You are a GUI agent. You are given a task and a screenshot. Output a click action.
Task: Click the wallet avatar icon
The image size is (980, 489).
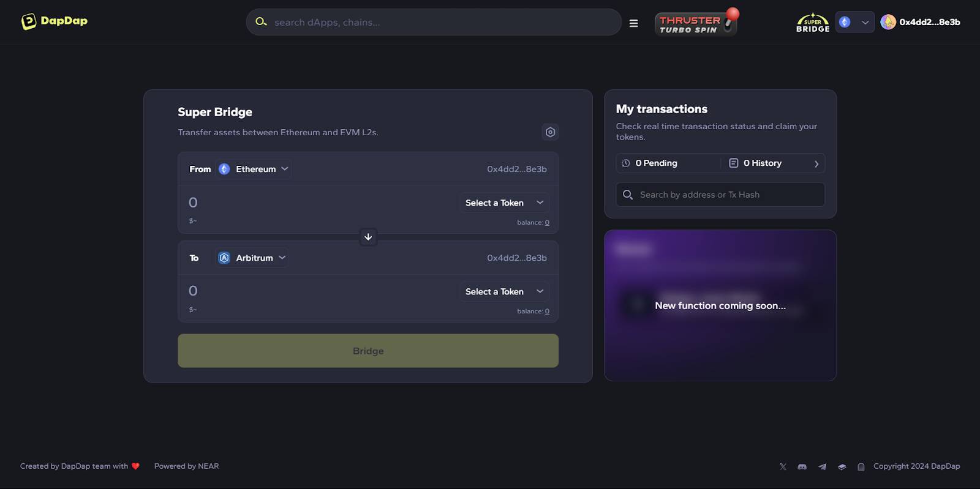(x=888, y=22)
